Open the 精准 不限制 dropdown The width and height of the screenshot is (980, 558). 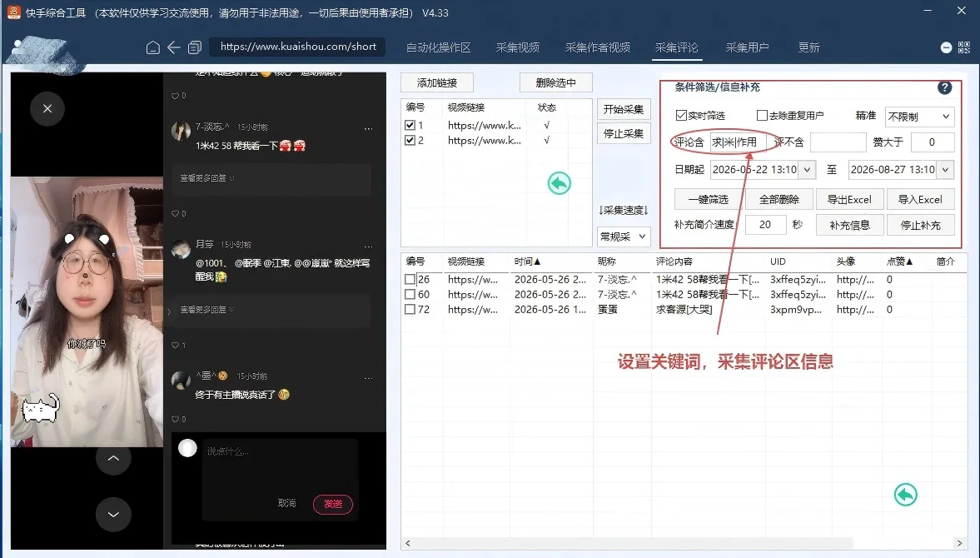coord(918,117)
